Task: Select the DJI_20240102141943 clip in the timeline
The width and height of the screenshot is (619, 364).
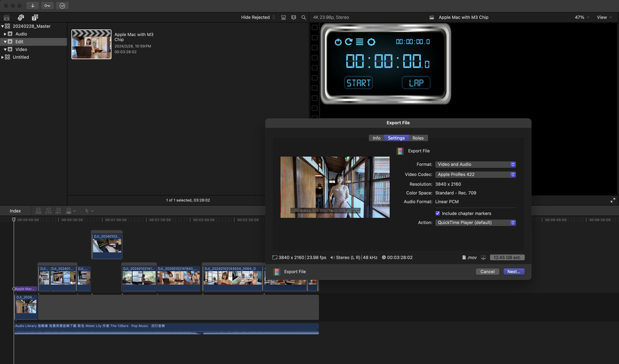Action: tap(179, 277)
